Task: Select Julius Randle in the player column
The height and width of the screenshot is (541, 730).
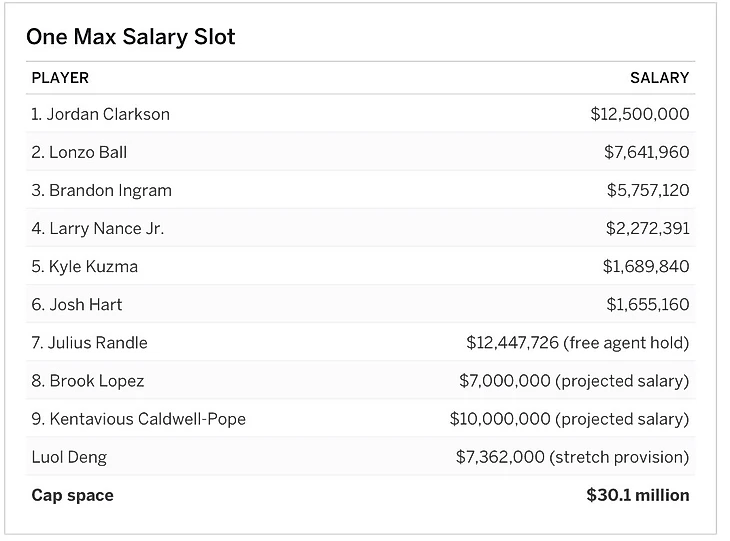Action: tap(90, 342)
